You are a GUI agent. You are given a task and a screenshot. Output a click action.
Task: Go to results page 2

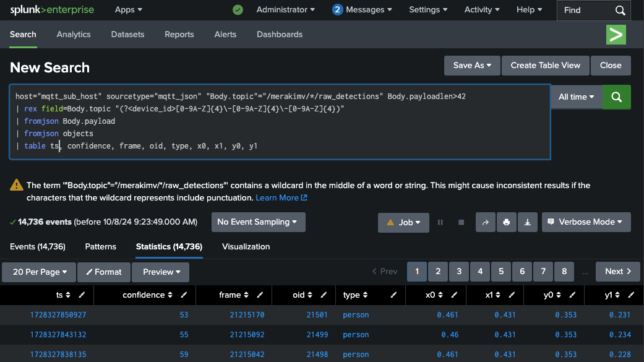[438, 272]
